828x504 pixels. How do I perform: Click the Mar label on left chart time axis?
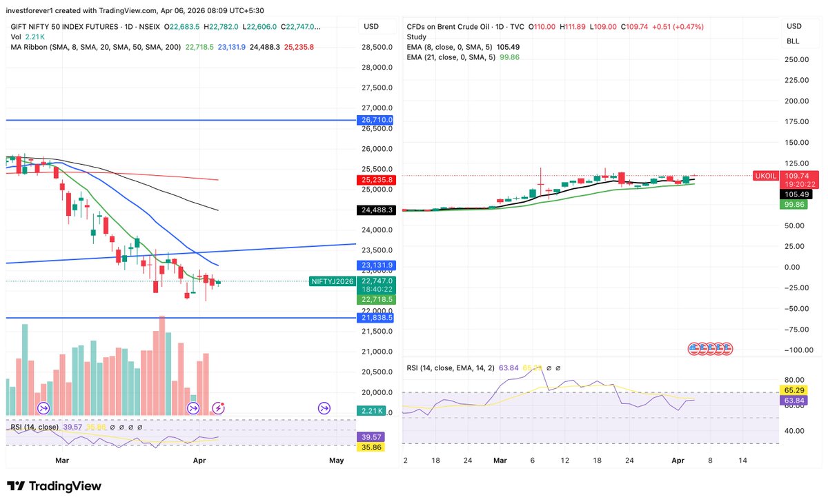tap(62, 460)
